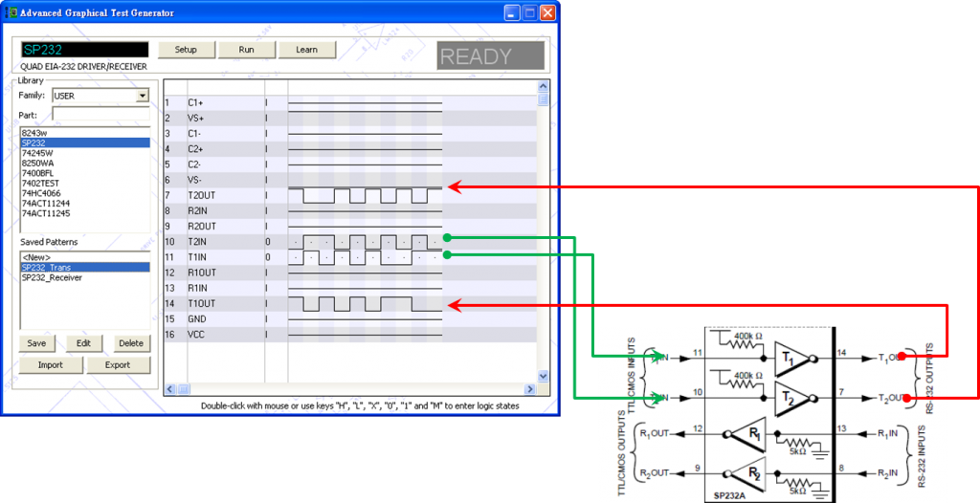Select pin row R2IN
The width and height of the screenshot is (980, 503).
[350, 211]
